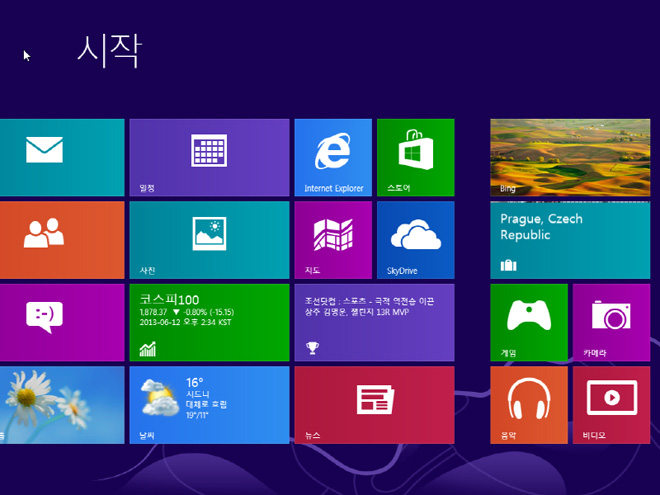Open the Photos tile labeled 사진

pos(209,240)
